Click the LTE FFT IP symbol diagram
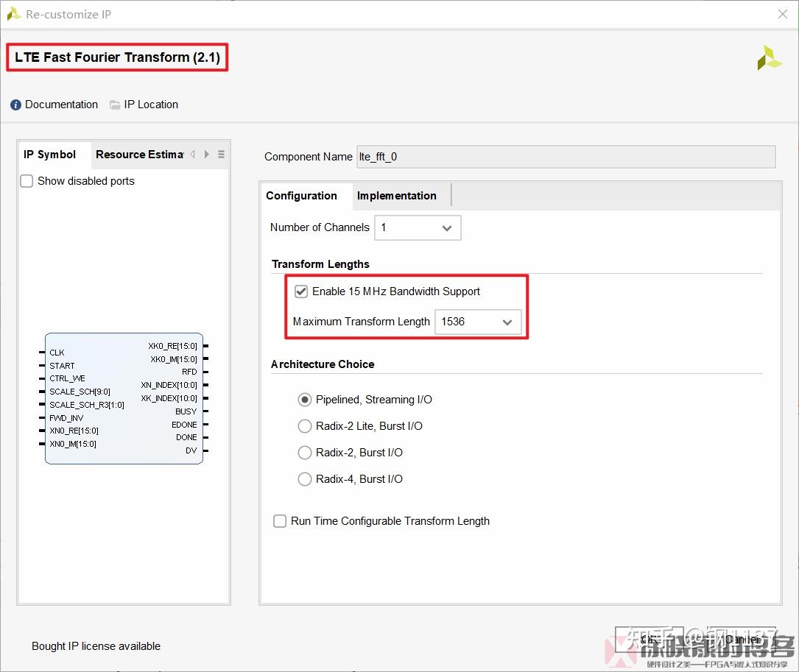The width and height of the screenshot is (799, 672). click(124, 397)
